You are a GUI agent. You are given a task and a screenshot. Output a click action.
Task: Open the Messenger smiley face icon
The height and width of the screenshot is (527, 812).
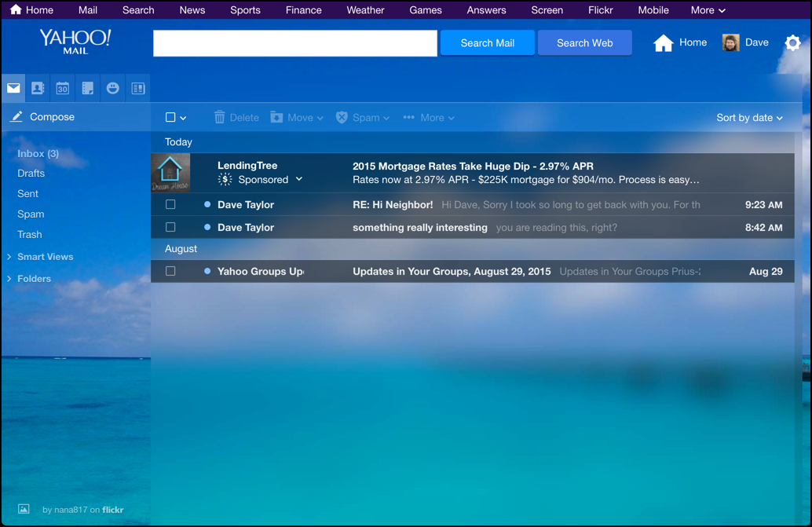[113, 89]
